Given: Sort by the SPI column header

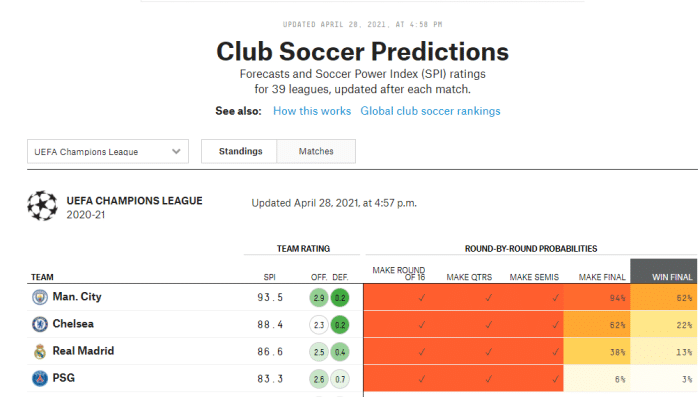Looking at the screenshot, I should 269,277.
